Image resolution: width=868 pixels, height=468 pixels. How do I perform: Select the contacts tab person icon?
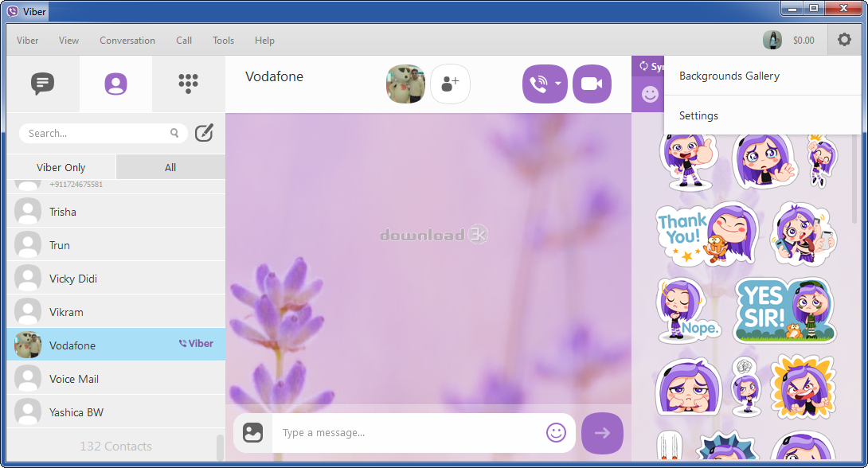[115, 84]
